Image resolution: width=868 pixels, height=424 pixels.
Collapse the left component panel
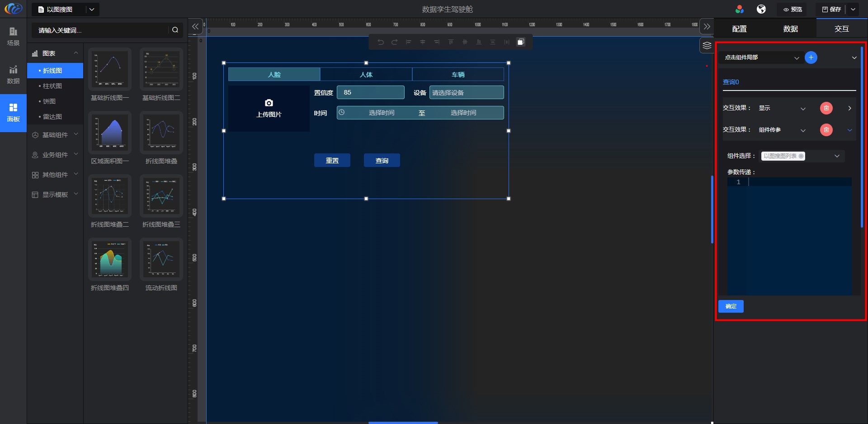pyautogui.click(x=195, y=27)
